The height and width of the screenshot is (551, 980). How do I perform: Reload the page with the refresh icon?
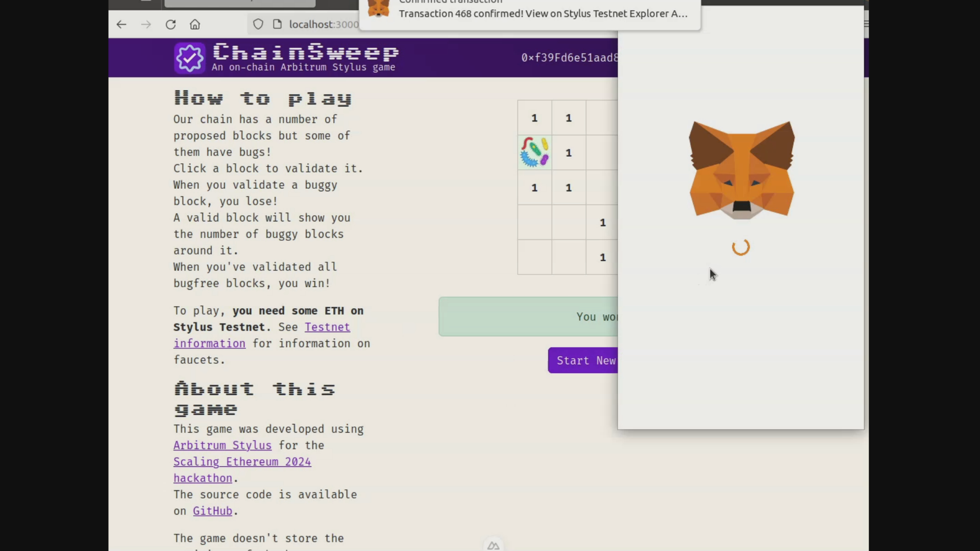pyautogui.click(x=170, y=24)
